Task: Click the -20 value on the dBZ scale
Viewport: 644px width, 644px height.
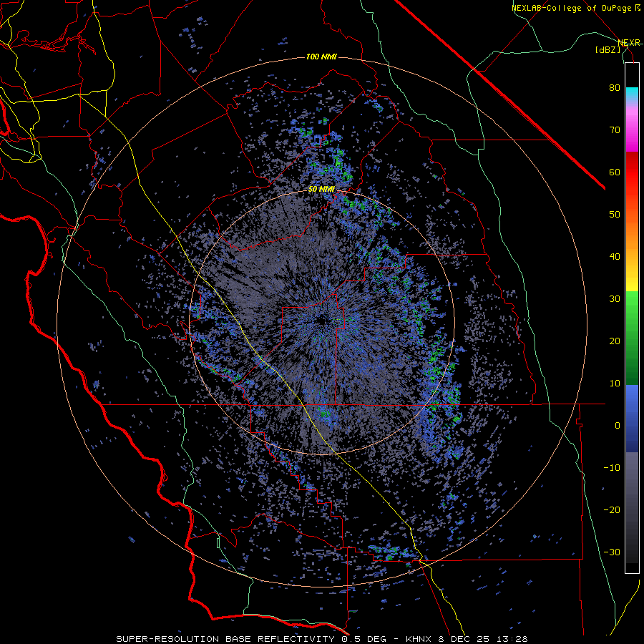Action: (612, 509)
